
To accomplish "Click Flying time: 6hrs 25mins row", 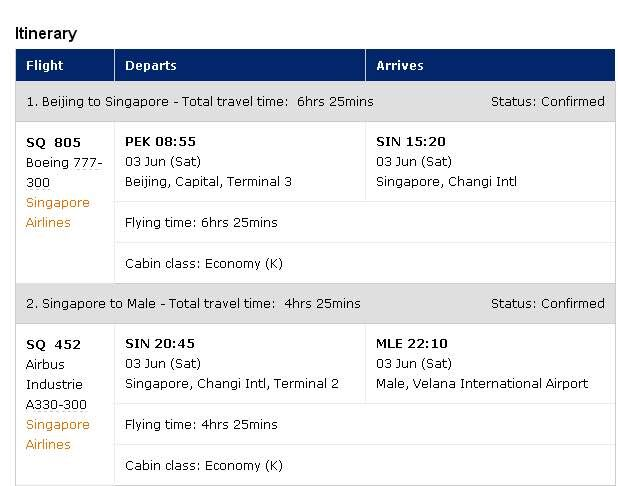I will (365, 223).
